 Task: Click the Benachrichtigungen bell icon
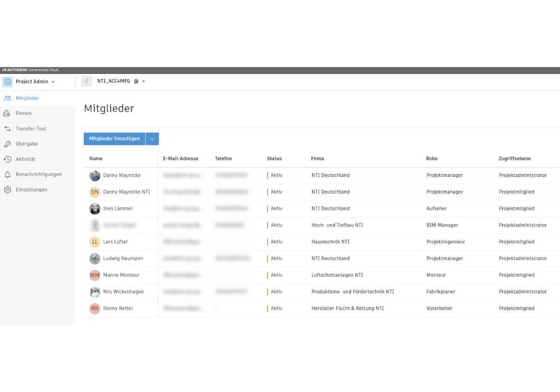click(7, 175)
